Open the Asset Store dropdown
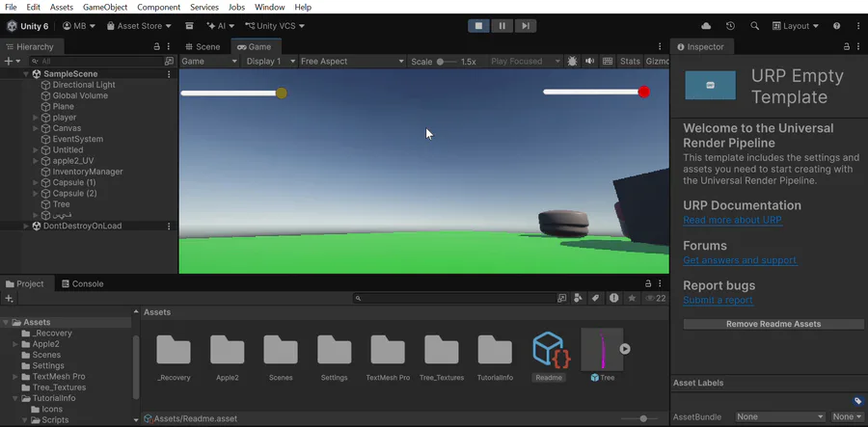This screenshot has width=868, height=427. (139, 26)
